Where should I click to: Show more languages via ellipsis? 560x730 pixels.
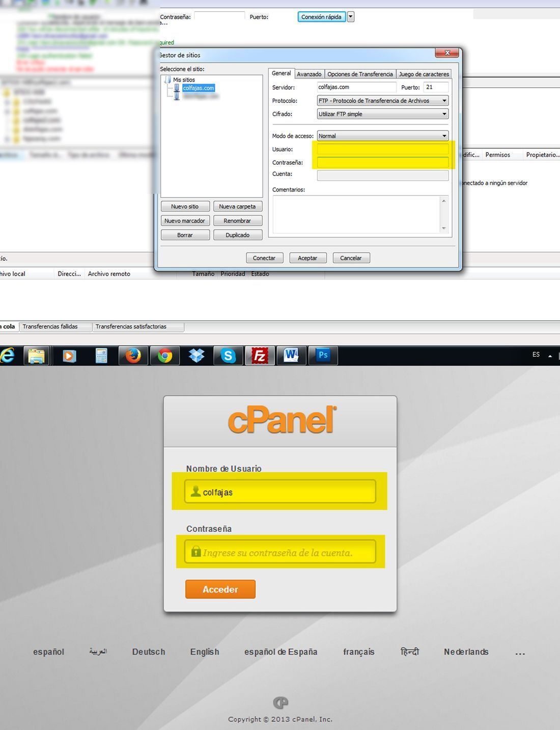click(x=520, y=653)
